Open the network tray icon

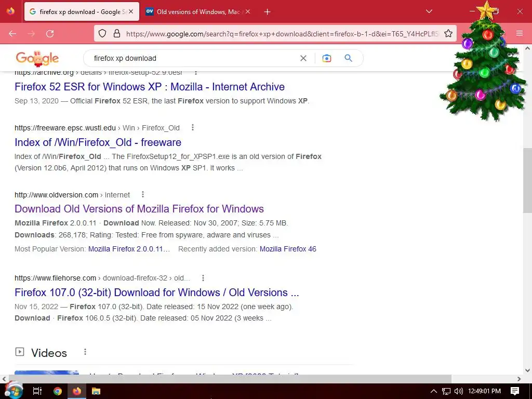point(446,391)
